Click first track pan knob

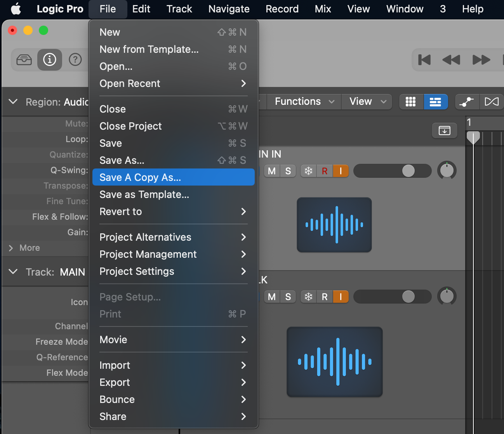447,171
